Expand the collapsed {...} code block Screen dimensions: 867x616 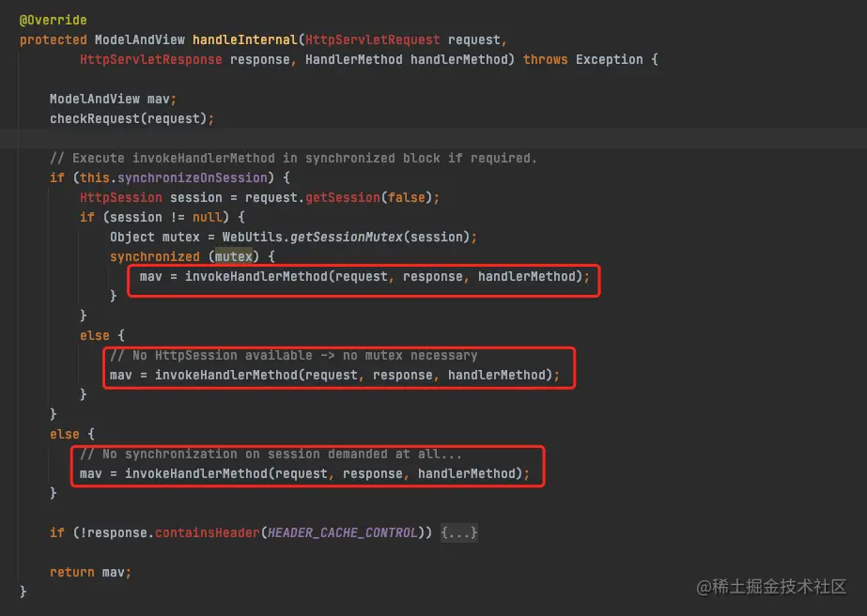click(457, 532)
